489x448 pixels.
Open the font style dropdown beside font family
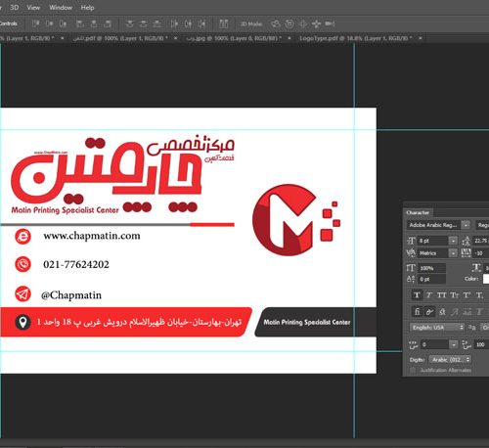[482, 225]
